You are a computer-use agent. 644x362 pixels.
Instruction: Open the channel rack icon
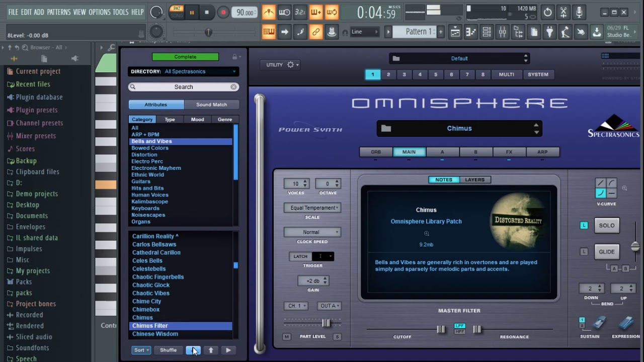click(487, 32)
